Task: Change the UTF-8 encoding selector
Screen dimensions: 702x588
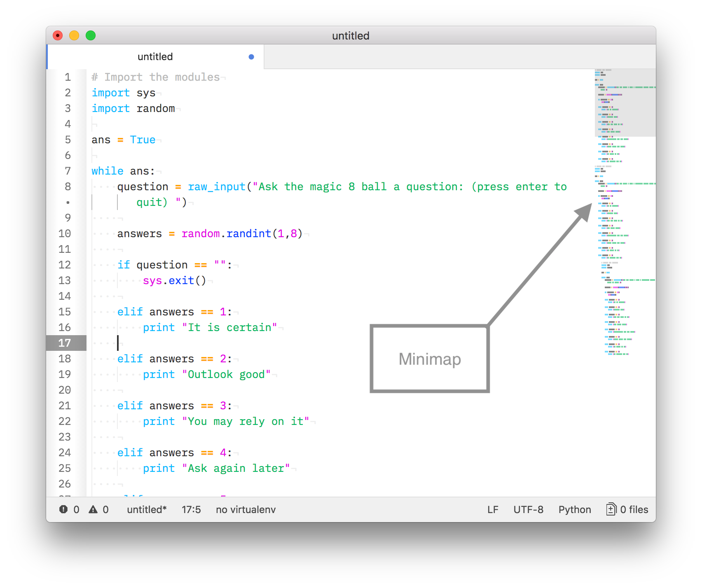Action: click(x=528, y=509)
